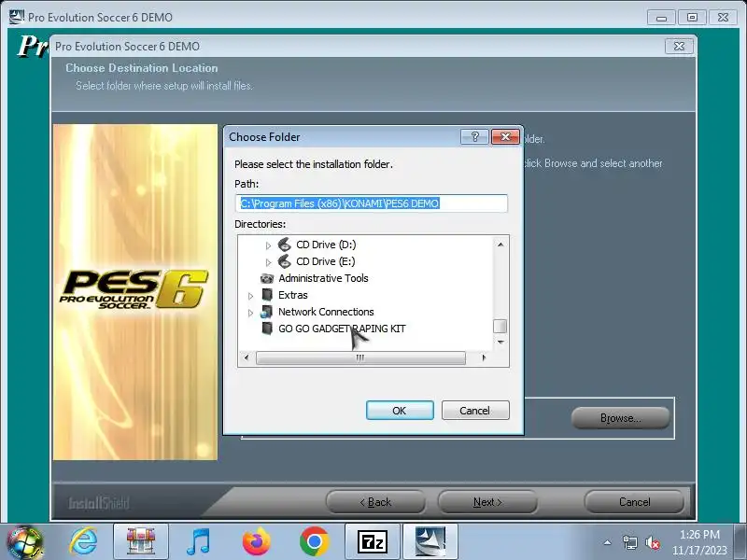Minimize the main Pro Evolution Soccer window
747x560 pixels.
pos(661,18)
